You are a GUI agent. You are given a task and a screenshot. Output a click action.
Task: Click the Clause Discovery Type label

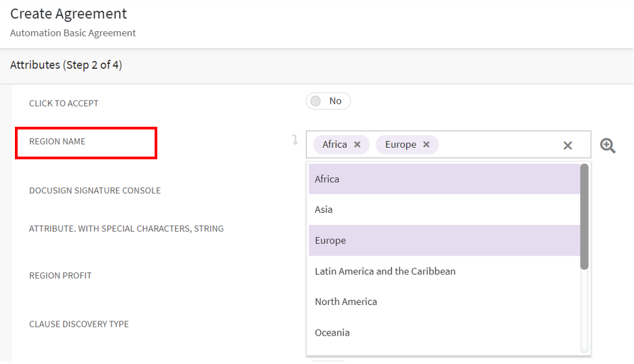point(79,324)
